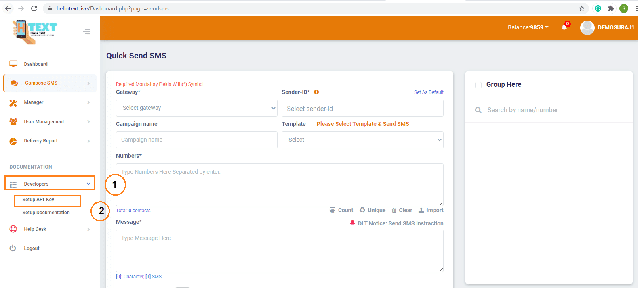Tick the Group Here checkbox

coord(478,85)
